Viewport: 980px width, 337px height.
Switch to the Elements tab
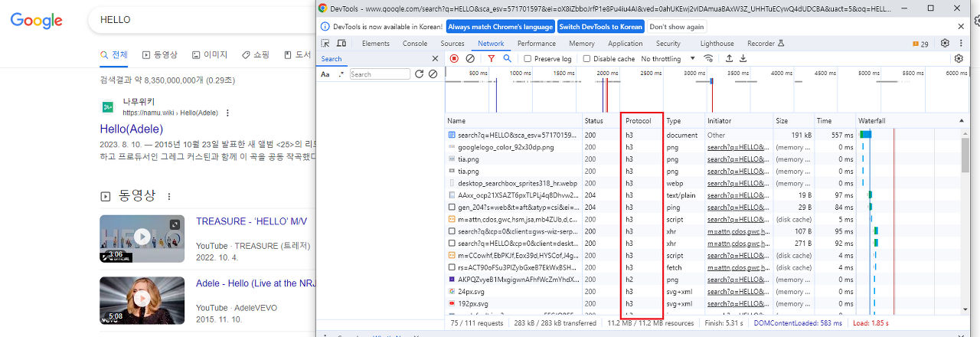[376, 44]
